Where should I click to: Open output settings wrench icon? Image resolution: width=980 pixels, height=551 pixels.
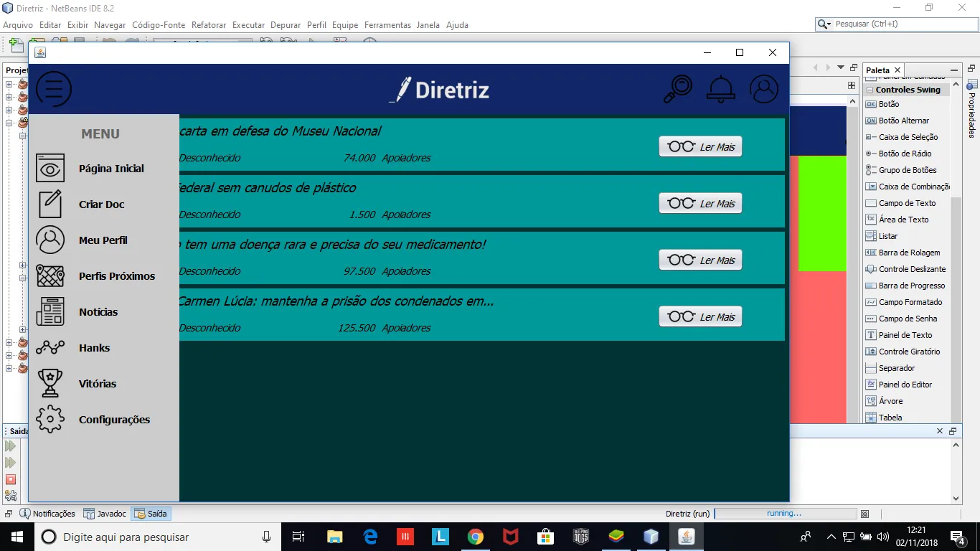(11, 495)
